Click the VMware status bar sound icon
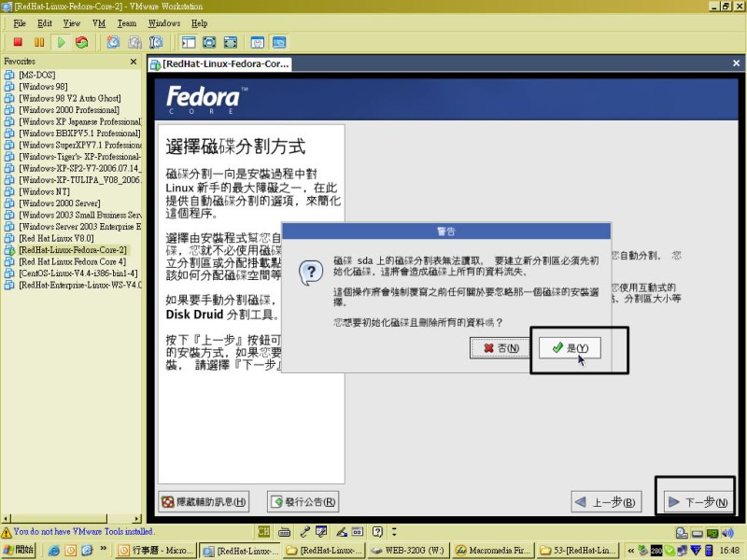 tap(727, 533)
